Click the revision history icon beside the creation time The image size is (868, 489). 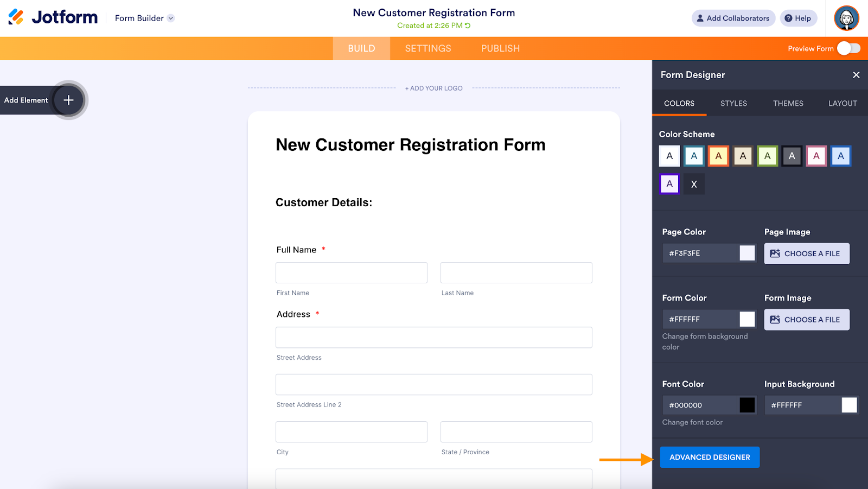coord(468,26)
